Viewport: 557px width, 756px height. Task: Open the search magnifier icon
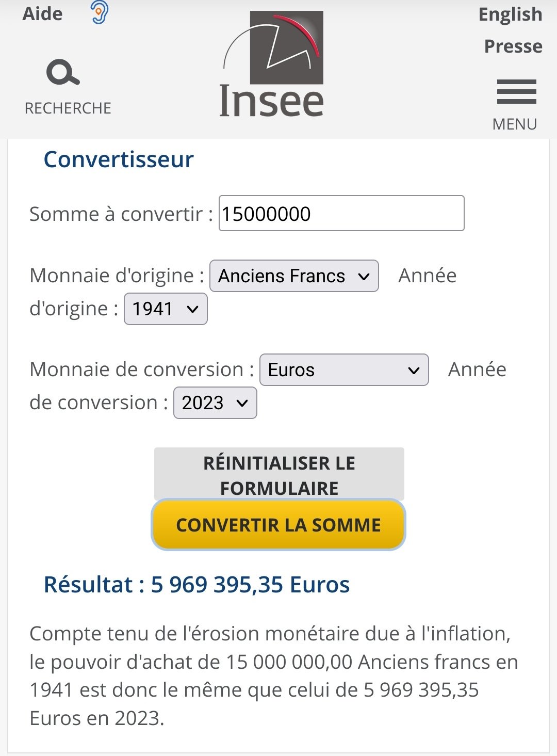(x=63, y=72)
